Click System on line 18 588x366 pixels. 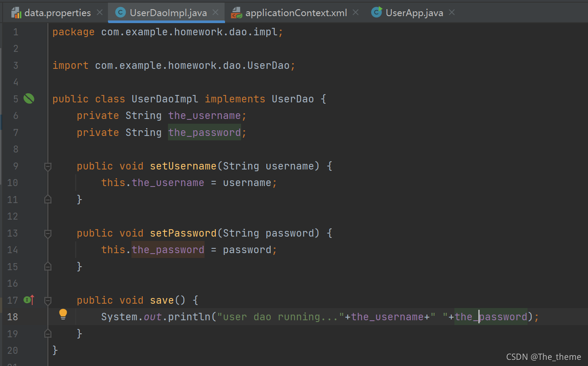[x=119, y=317]
